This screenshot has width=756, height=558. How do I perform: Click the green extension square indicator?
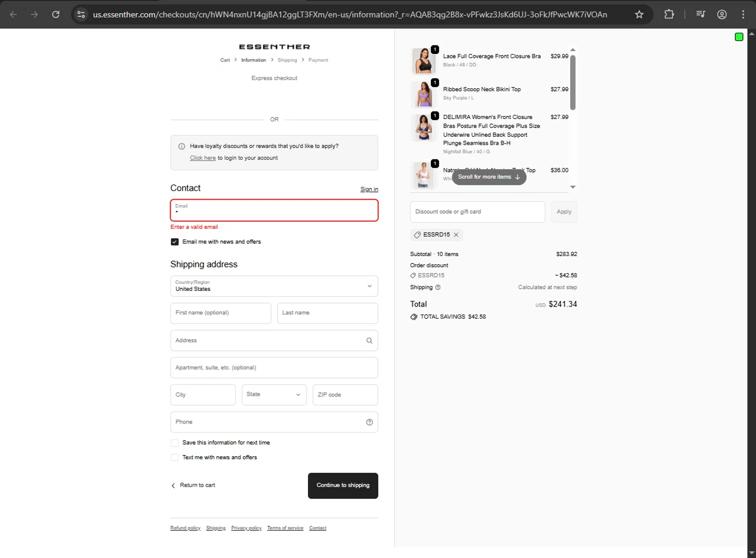coord(739,37)
